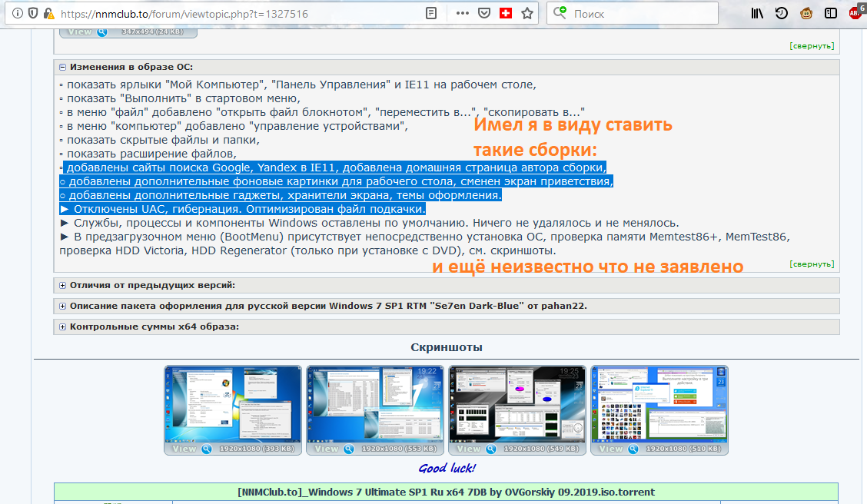Viewport: 867px width, 504px height.
Task: Click upper "свернуть" link near top
Action: click(812, 46)
